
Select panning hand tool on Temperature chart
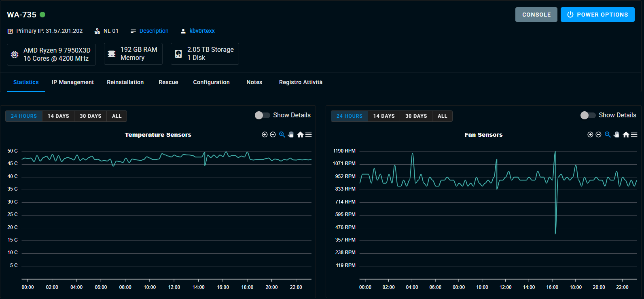[x=291, y=135]
